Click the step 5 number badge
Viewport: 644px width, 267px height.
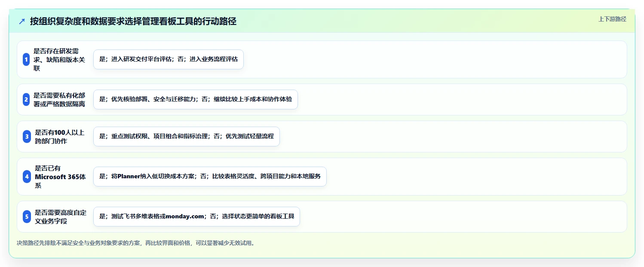point(27,217)
